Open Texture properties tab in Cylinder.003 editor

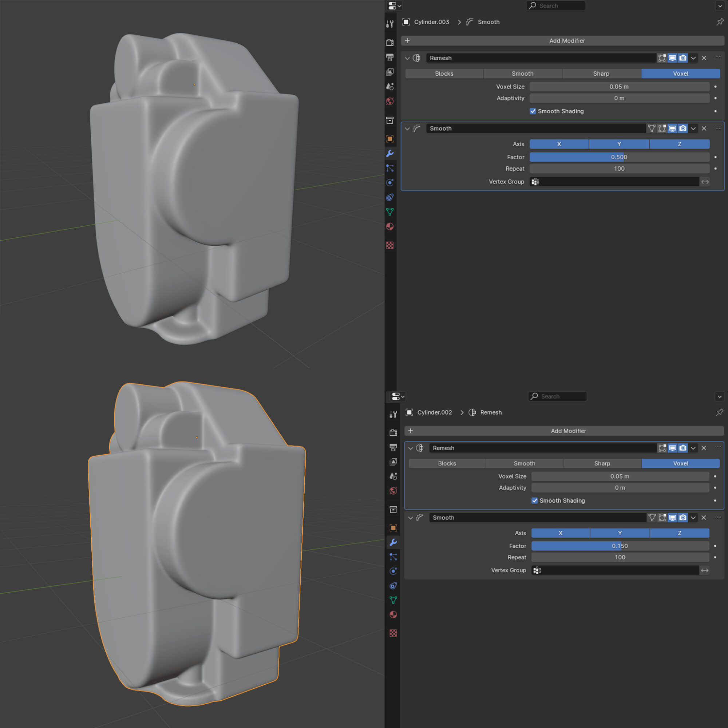[390, 245]
